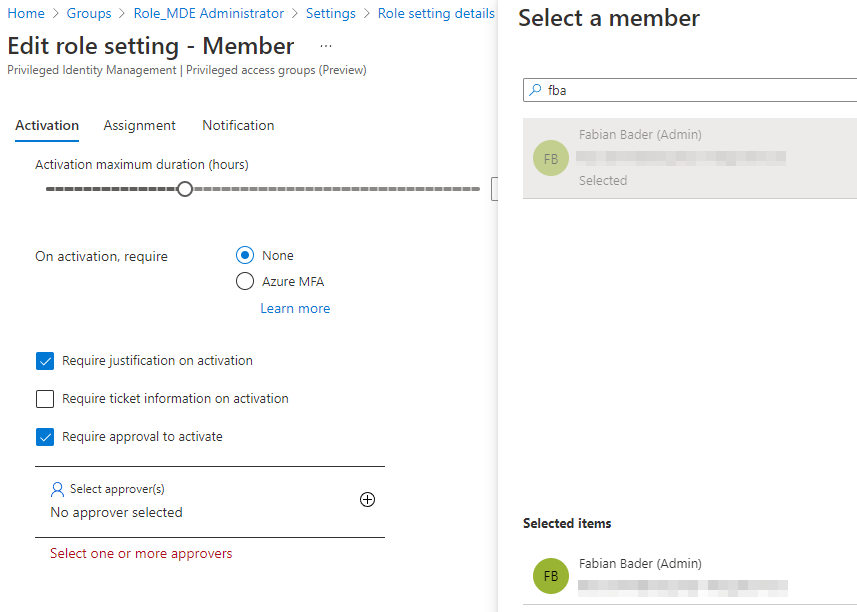Open the ellipsis menu beside Edit role setting
Image resolution: width=857 pixels, height=612 pixels.
(325, 46)
